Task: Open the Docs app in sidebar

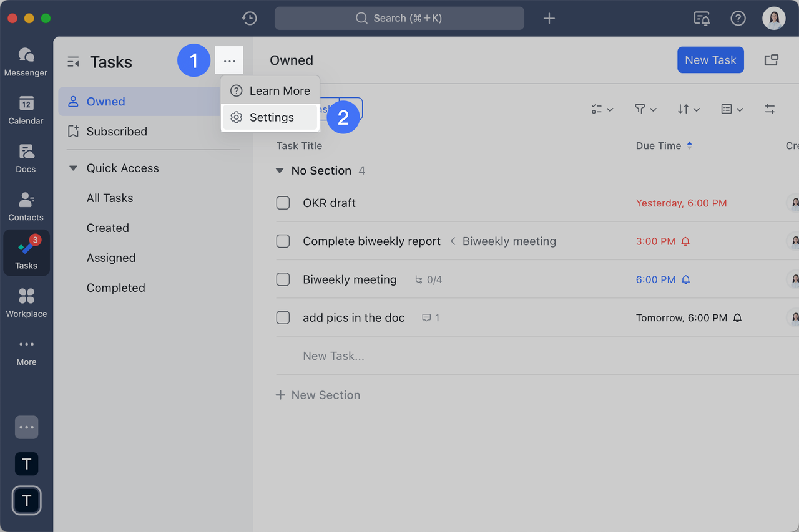Action: 26,158
